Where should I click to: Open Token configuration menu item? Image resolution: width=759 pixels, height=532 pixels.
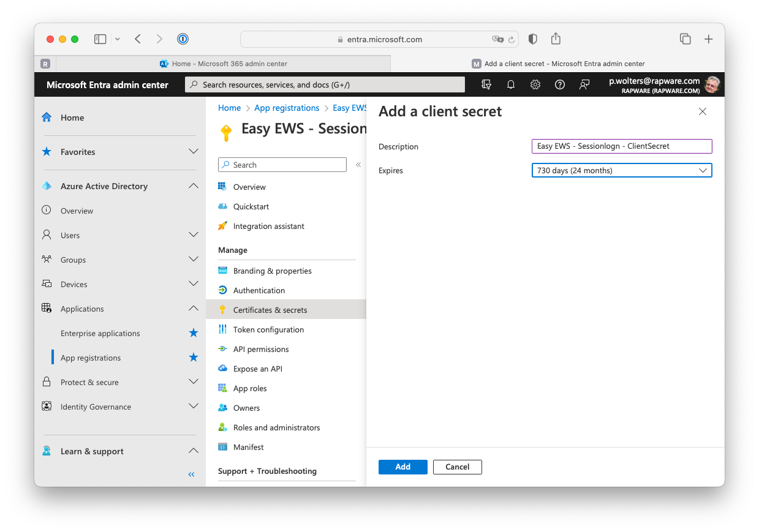pyautogui.click(x=268, y=329)
